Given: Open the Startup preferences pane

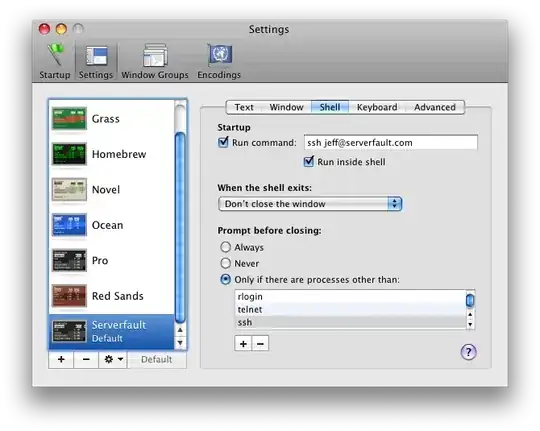Looking at the screenshot, I should coord(54,62).
